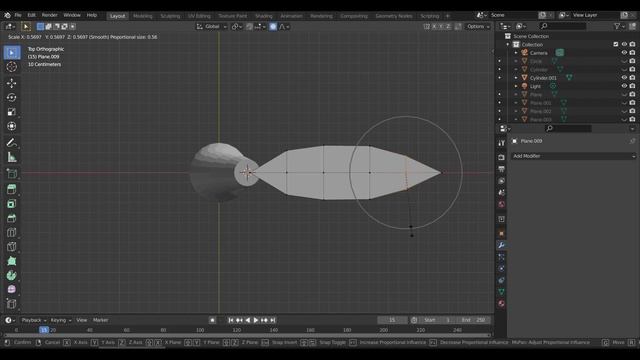Select the Inset Faces tool
Screen dimensions: 640x360
(x=11, y=204)
